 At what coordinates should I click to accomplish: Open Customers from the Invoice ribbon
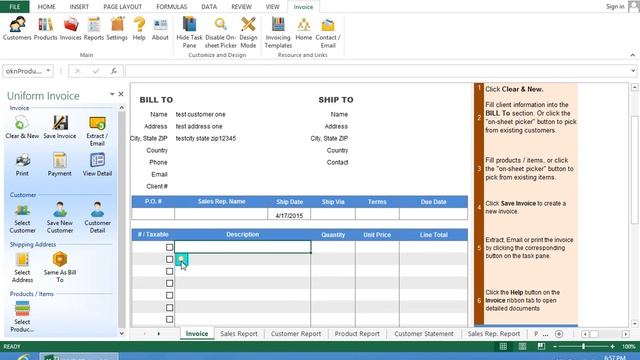click(x=17, y=29)
